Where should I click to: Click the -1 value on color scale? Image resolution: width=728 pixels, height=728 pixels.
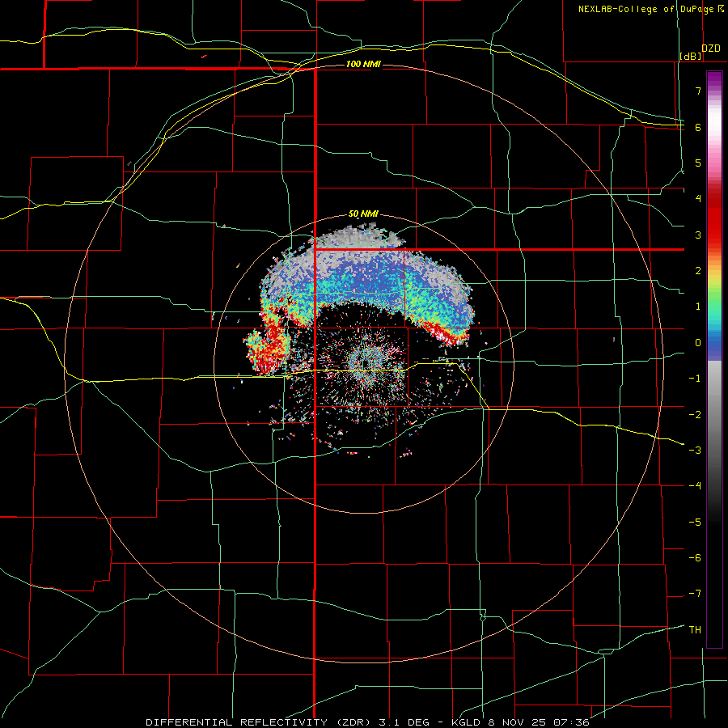tap(695, 379)
